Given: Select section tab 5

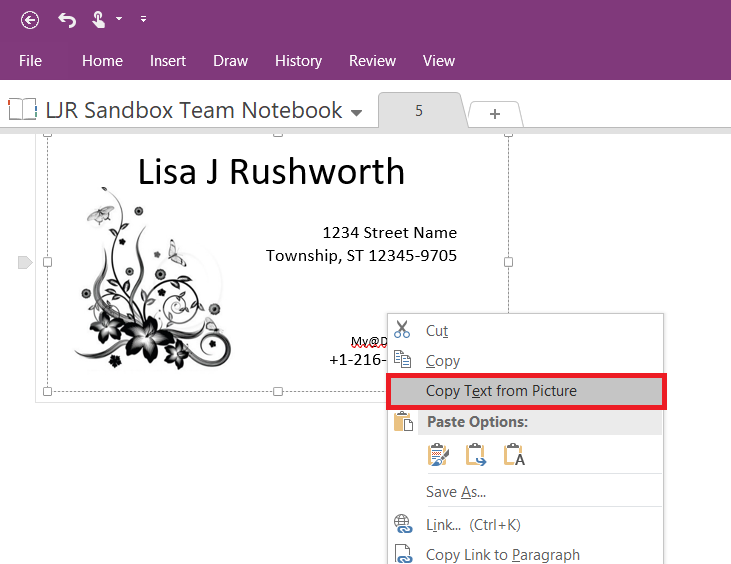Looking at the screenshot, I should coord(419,110).
